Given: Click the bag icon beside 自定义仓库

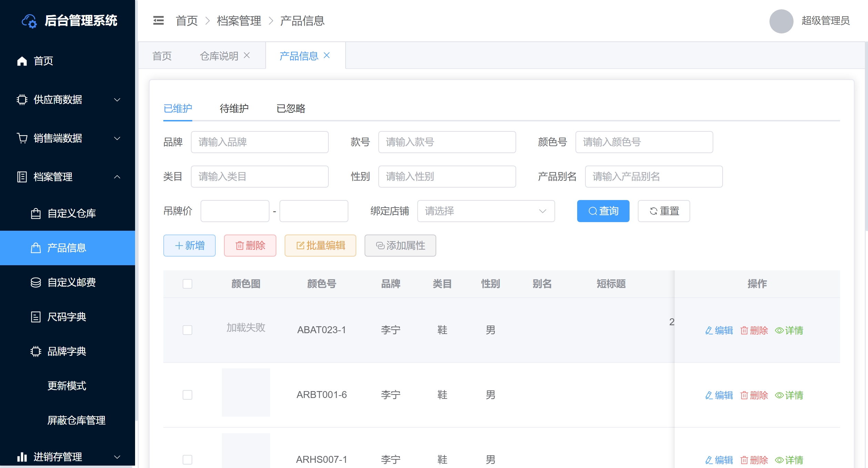Looking at the screenshot, I should (36, 213).
